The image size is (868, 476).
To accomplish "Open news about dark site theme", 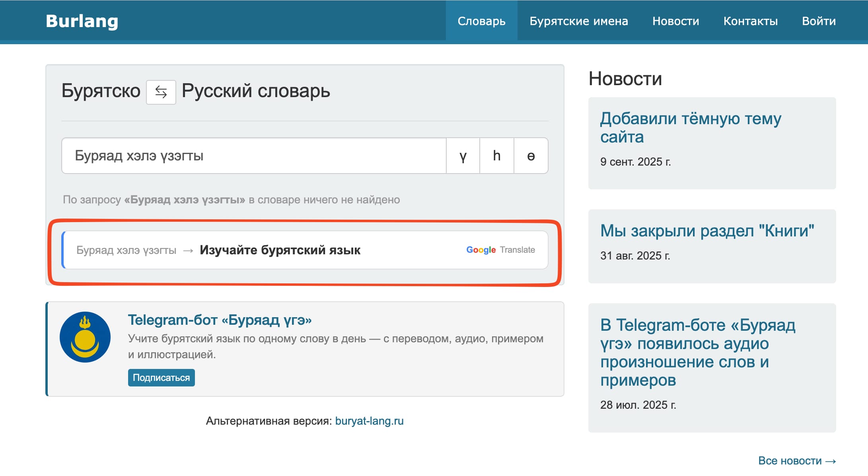I will [691, 128].
